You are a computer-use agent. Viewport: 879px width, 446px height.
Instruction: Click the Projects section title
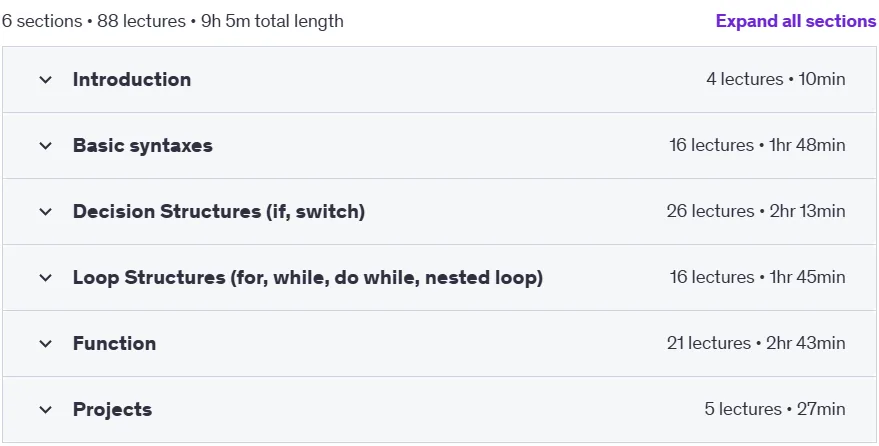112,410
